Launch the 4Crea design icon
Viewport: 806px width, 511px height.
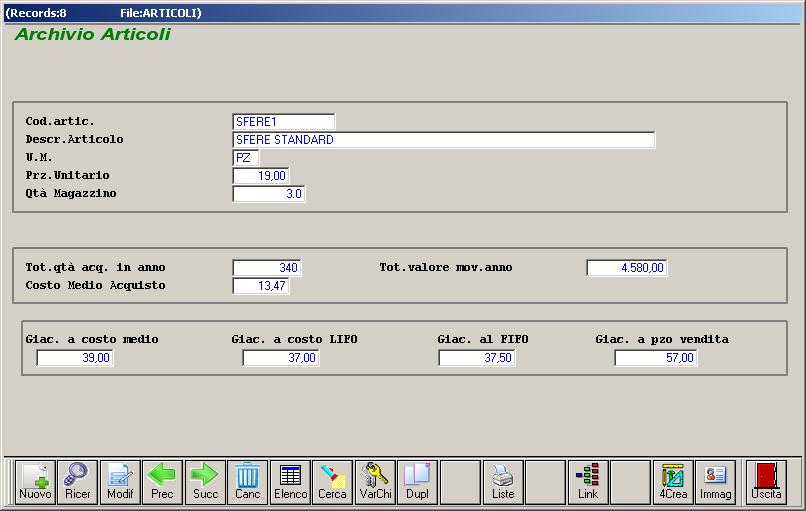673,482
